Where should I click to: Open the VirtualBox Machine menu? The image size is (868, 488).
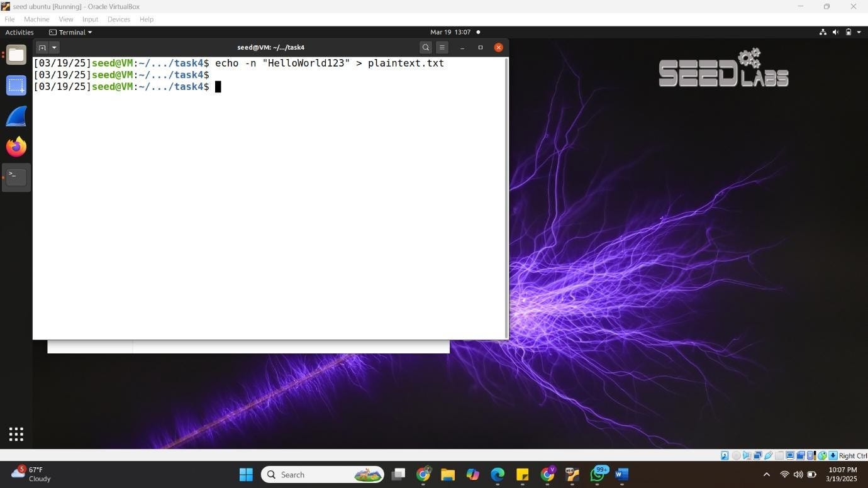click(36, 19)
